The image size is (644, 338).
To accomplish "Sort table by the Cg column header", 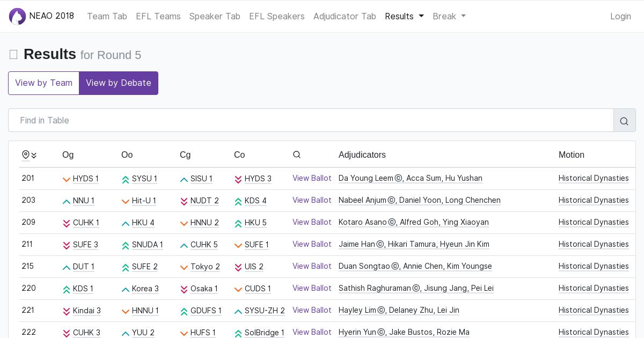I will (185, 155).
